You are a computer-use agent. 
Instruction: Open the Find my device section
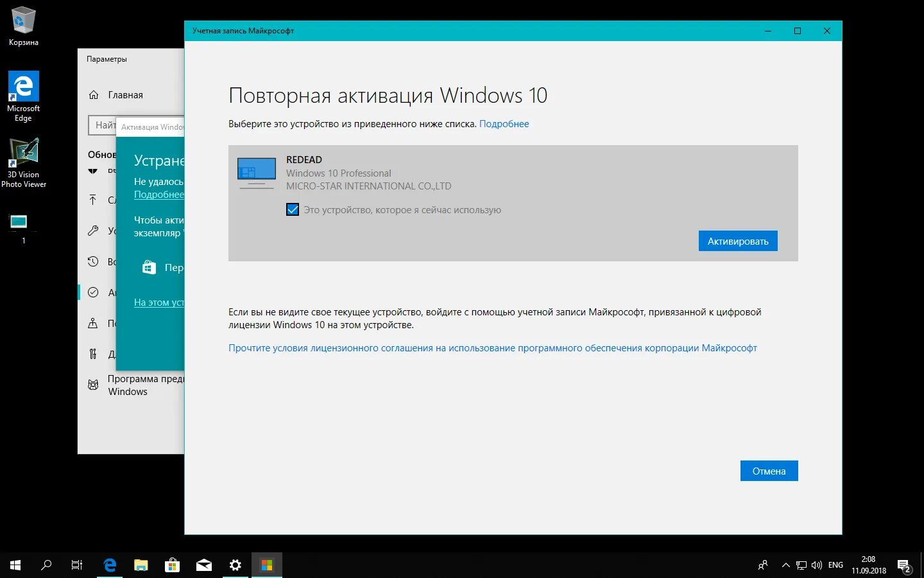tap(93, 323)
